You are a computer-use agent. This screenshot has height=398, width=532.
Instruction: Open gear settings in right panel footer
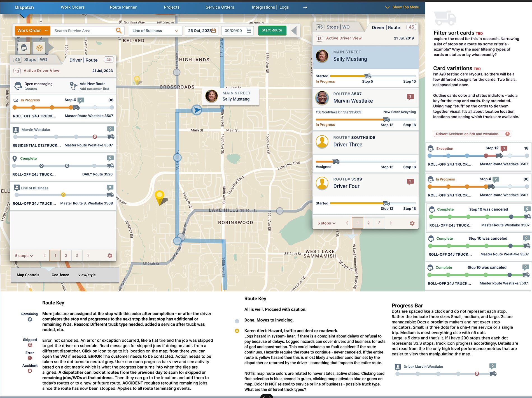[412, 223]
